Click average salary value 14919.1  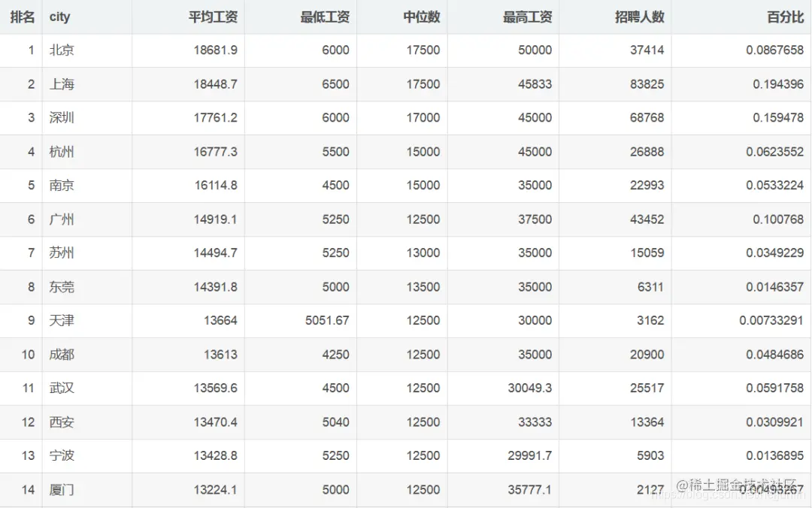point(216,219)
